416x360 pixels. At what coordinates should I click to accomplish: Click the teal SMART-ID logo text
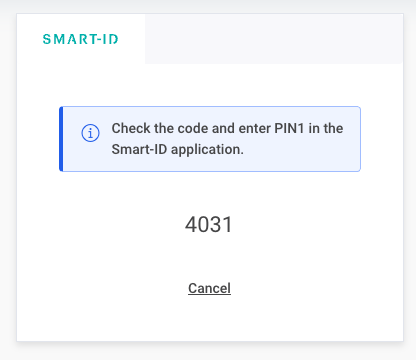81,39
